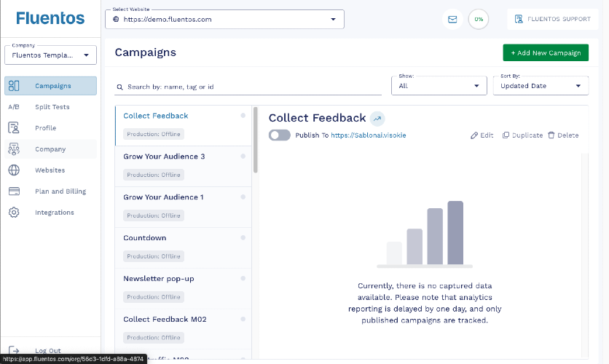Click Add New Campaign button
This screenshot has height=364, width=609.
[546, 52]
